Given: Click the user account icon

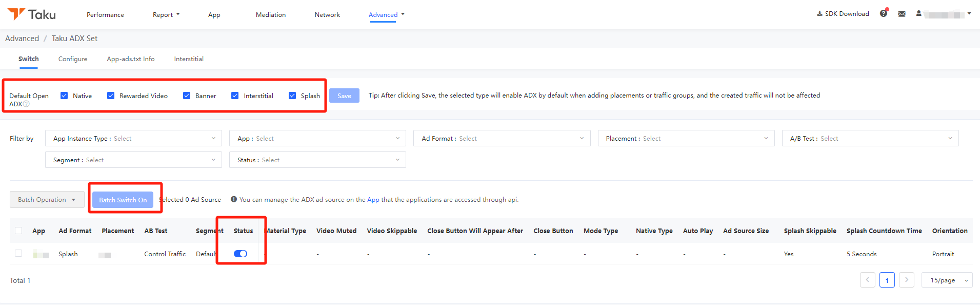Looking at the screenshot, I should 919,14.
